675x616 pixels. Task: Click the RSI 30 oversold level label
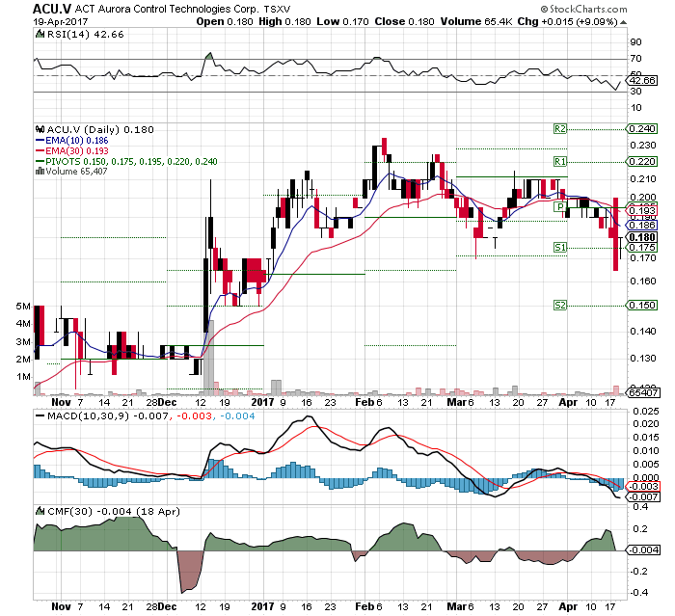[635, 91]
